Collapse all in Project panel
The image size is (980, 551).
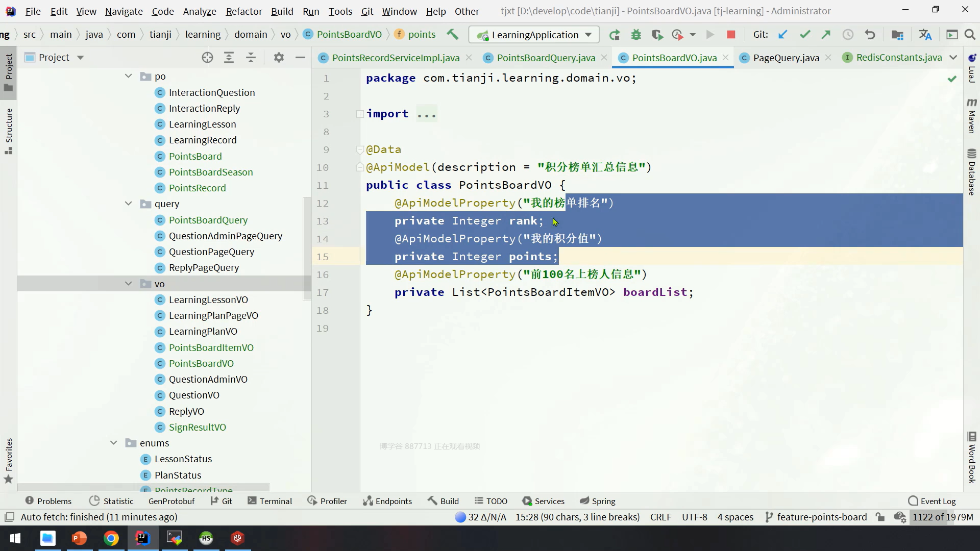(251, 58)
